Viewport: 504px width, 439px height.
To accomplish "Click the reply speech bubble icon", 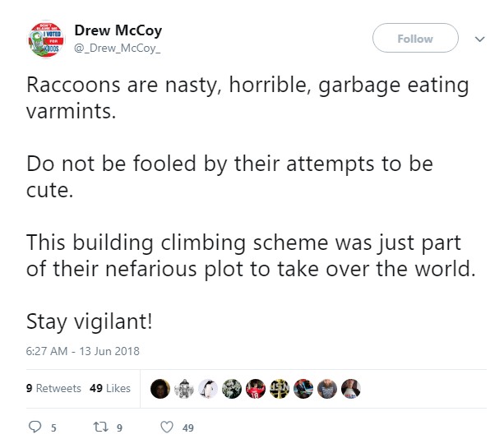I will (x=35, y=427).
